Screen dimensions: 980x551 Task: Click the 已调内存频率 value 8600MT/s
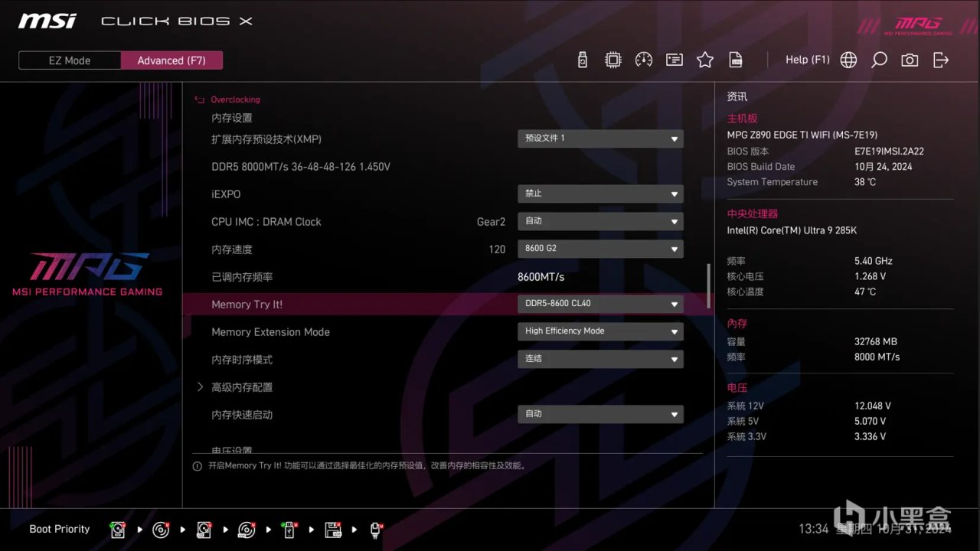point(541,277)
